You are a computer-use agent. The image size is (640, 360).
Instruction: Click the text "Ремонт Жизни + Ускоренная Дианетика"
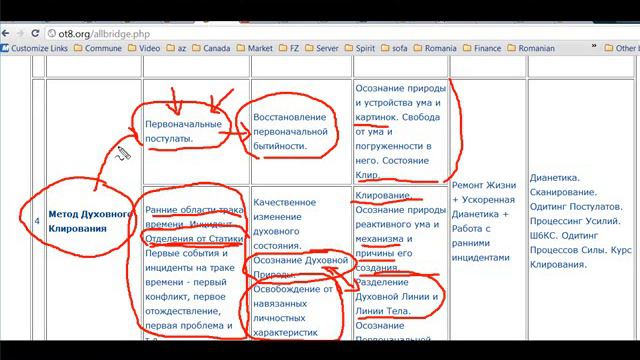coord(484,200)
